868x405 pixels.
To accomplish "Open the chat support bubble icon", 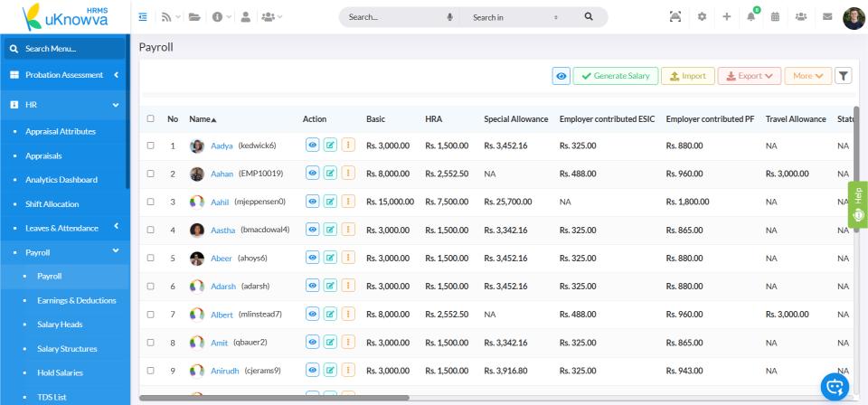I will pyautogui.click(x=835, y=386).
